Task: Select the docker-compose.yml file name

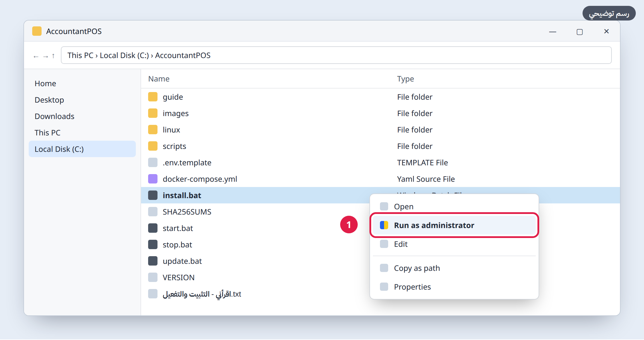Action: coord(200,179)
